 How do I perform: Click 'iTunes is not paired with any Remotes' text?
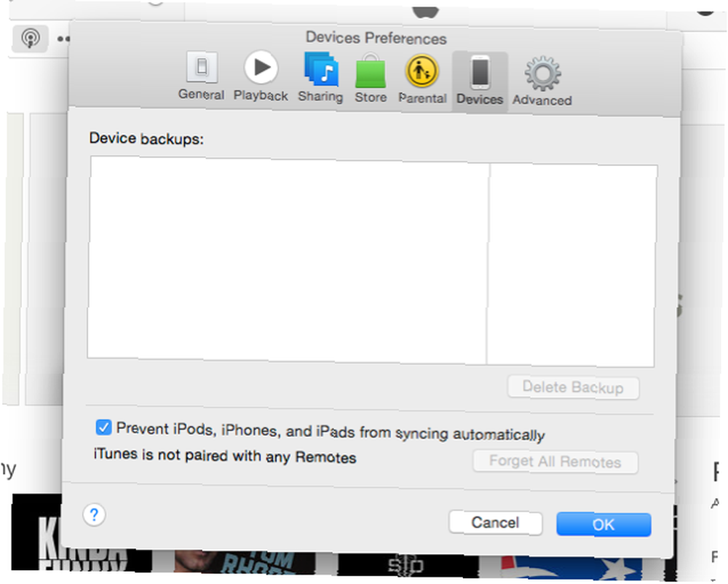pyautogui.click(x=225, y=455)
